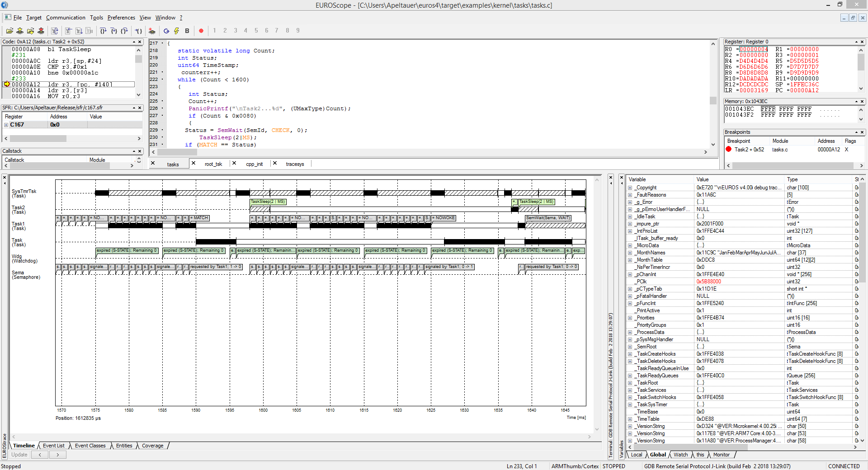
Task: Click the red record dot toolbar icon
Action: coord(201,31)
